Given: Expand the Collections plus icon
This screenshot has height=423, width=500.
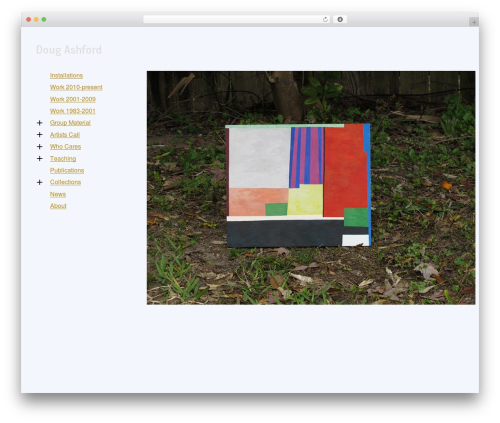Looking at the screenshot, I should pos(39,182).
